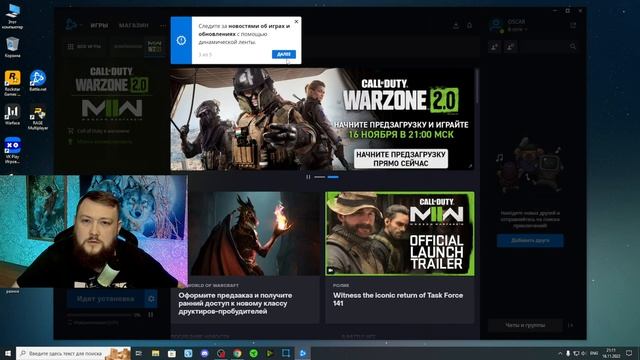Open World of Warcraft preorder news text
The image size is (640, 360).
click(x=235, y=303)
